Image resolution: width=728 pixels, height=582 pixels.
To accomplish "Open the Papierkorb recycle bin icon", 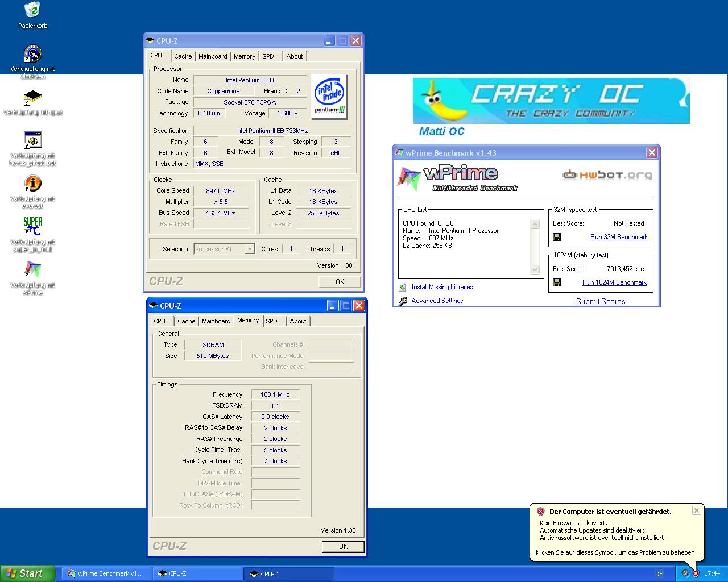I will pos(32,10).
